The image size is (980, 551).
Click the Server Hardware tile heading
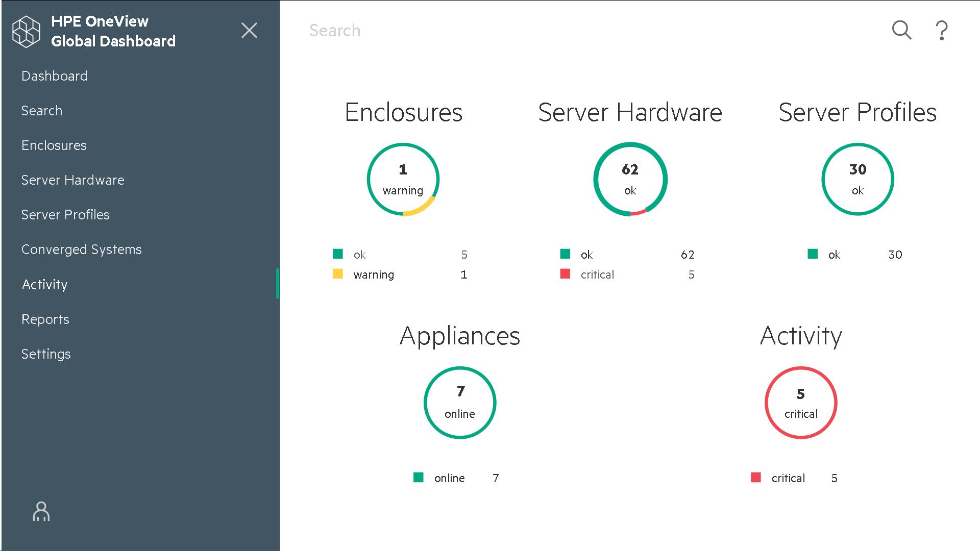coord(630,112)
